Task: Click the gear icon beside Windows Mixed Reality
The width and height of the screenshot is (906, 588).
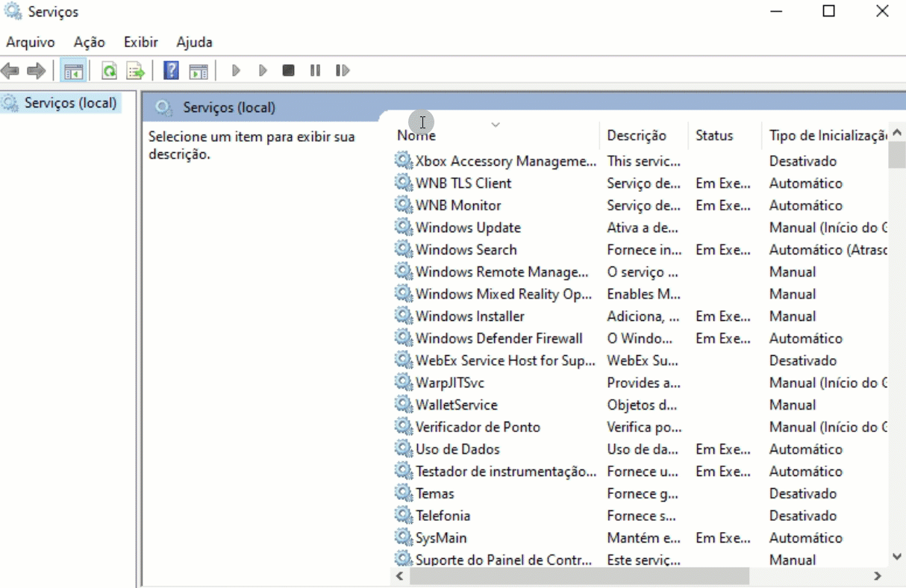Action: (x=403, y=294)
